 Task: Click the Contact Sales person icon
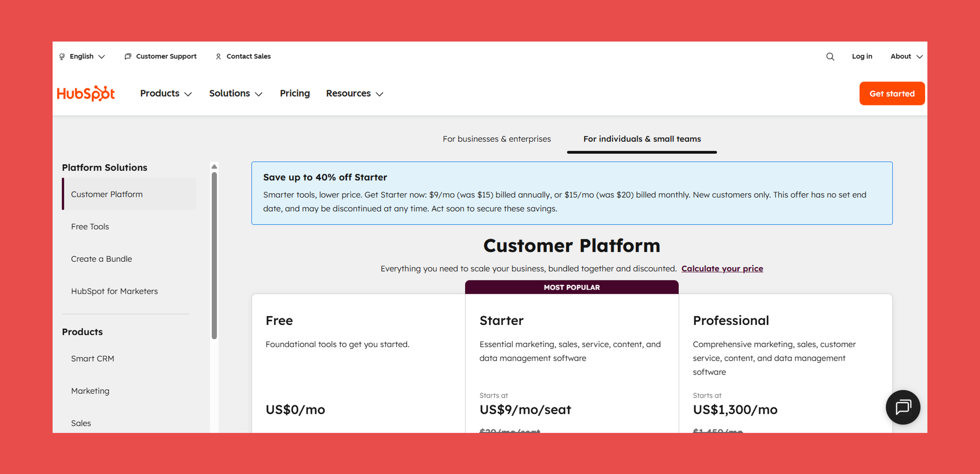point(219,56)
